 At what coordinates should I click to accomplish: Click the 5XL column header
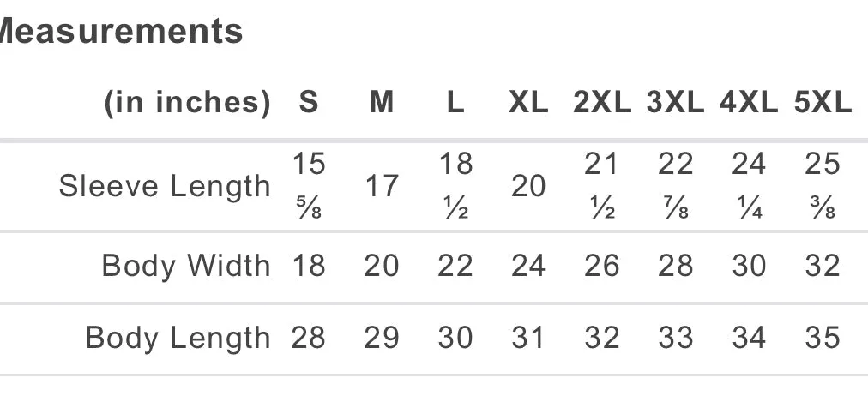pyautogui.click(x=823, y=102)
